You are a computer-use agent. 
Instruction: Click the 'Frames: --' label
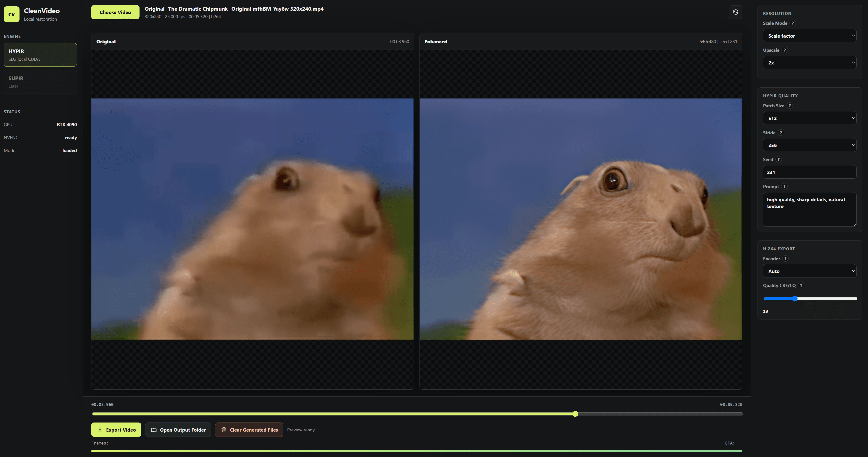[103, 443]
